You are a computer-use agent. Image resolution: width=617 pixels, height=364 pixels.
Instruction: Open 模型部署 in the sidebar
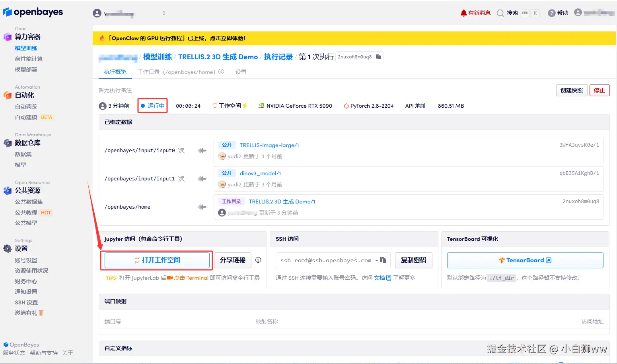[x=26, y=70]
